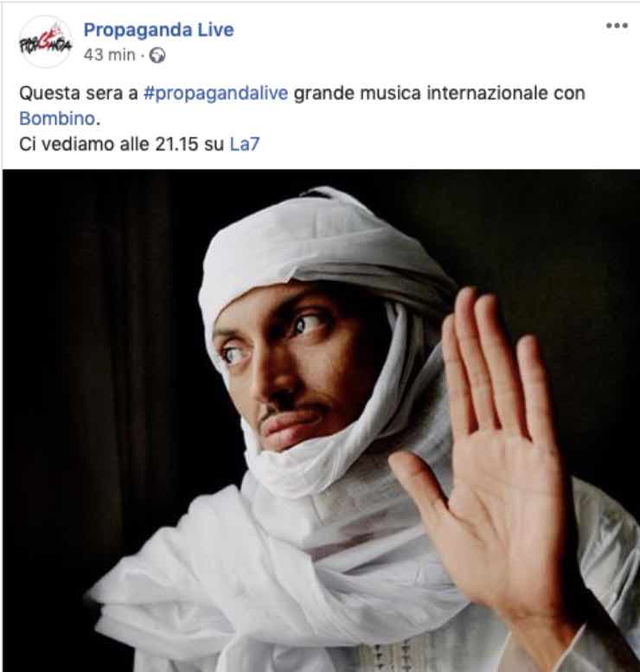Open the Bombino tagged page link
This screenshot has height=672, width=640.
pyautogui.click(x=57, y=118)
